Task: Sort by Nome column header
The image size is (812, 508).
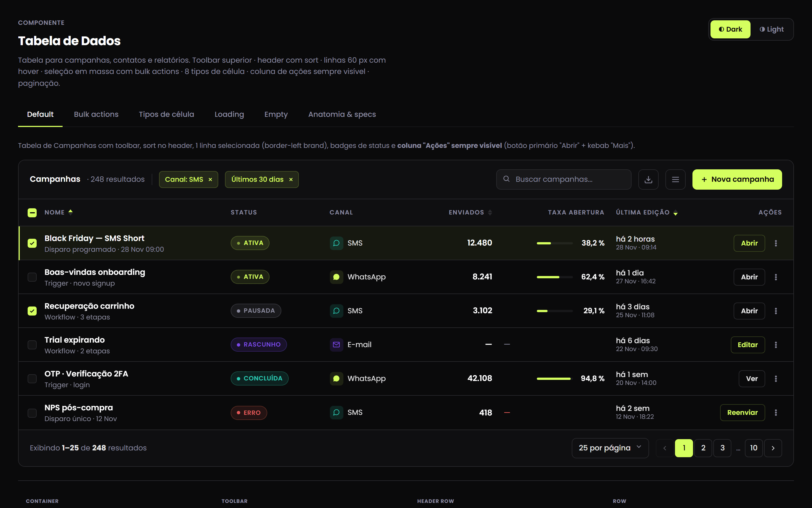Action: tap(58, 212)
